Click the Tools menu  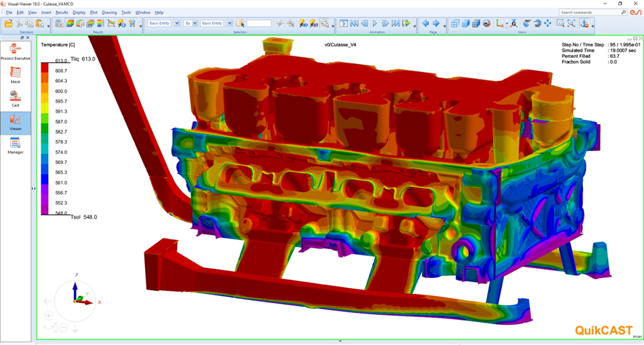pyautogui.click(x=126, y=12)
